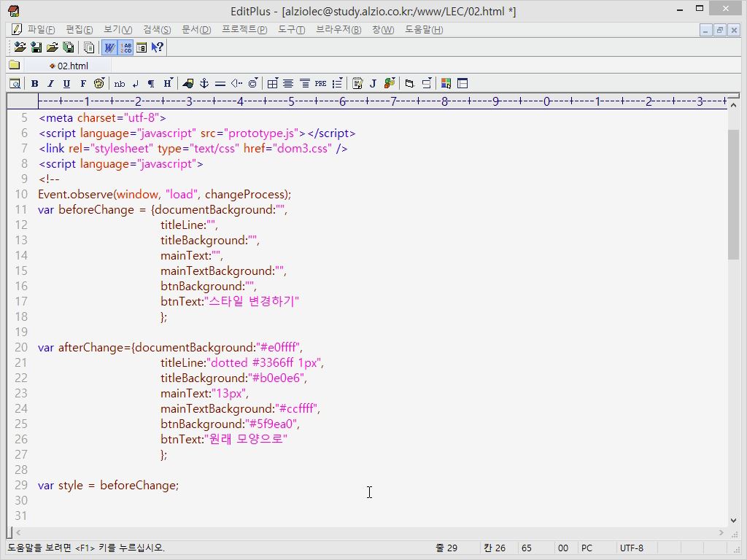Viewport: 747px width, 560px height.
Task: Click the horizontal scrollbar left arrow
Action: [18, 532]
